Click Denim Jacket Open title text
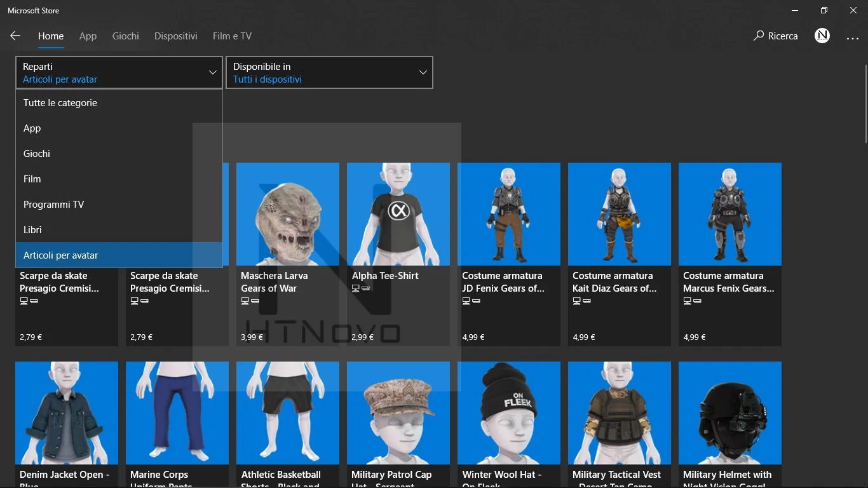 pyautogui.click(x=65, y=480)
